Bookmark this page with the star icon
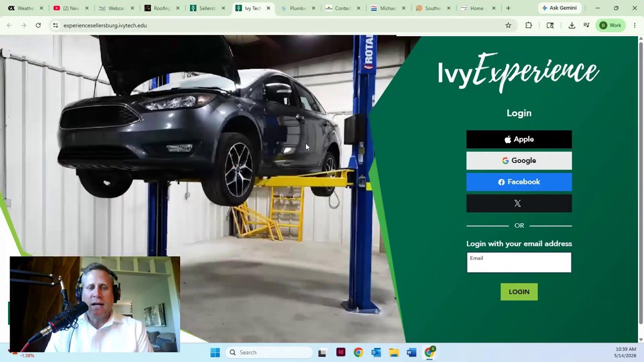 pyautogui.click(x=508, y=25)
